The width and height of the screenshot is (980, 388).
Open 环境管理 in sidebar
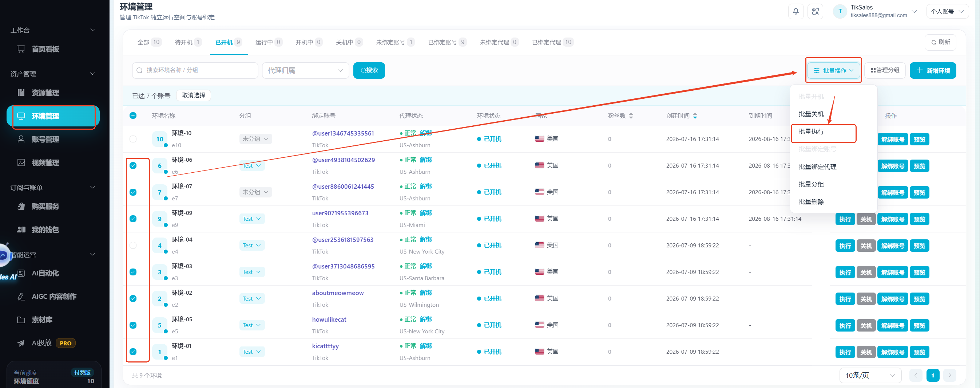pyautogui.click(x=53, y=116)
